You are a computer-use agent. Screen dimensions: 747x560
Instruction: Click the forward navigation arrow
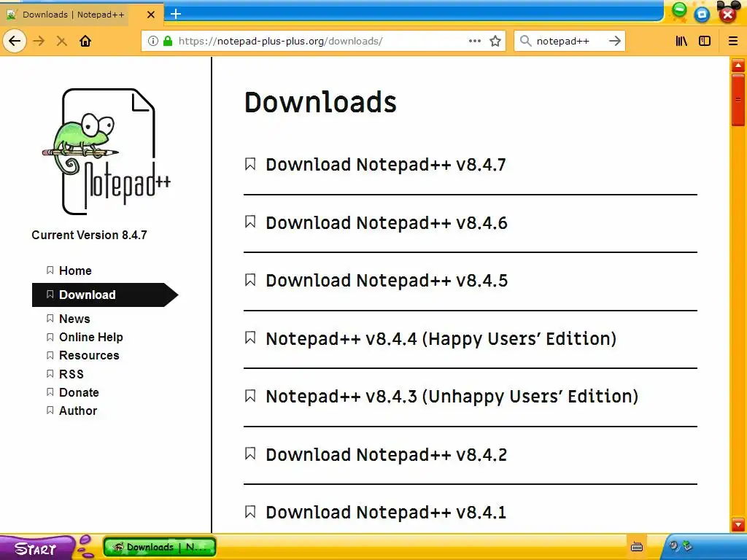click(39, 41)
